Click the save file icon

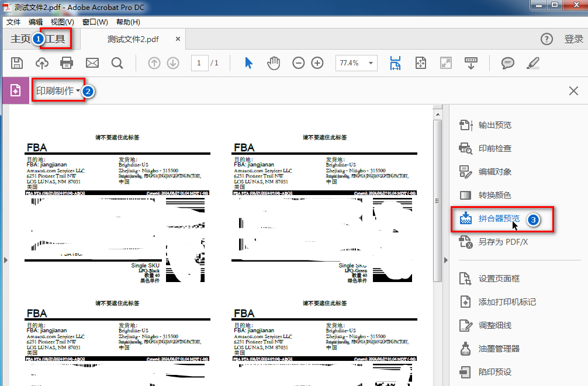tap(17, 63)
